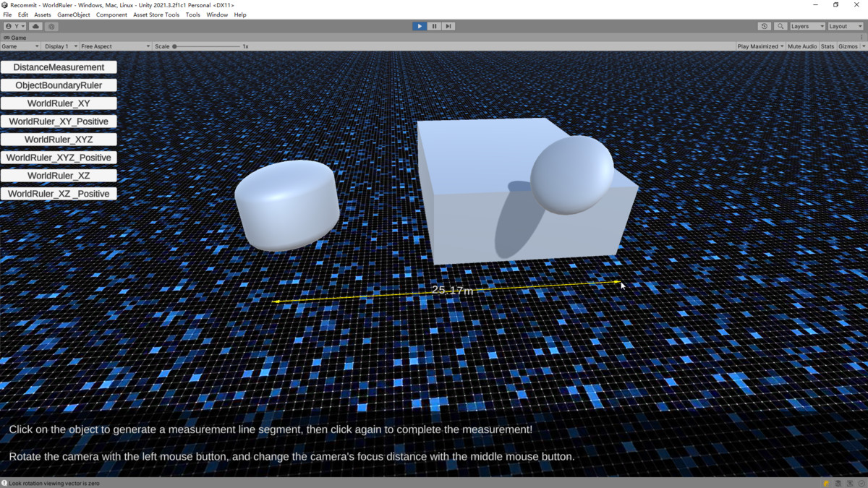The width and height of the screenshot is (868, 488).
Task: Click the yellow bug icon in the status bar
Action: (x=826, y=483)
